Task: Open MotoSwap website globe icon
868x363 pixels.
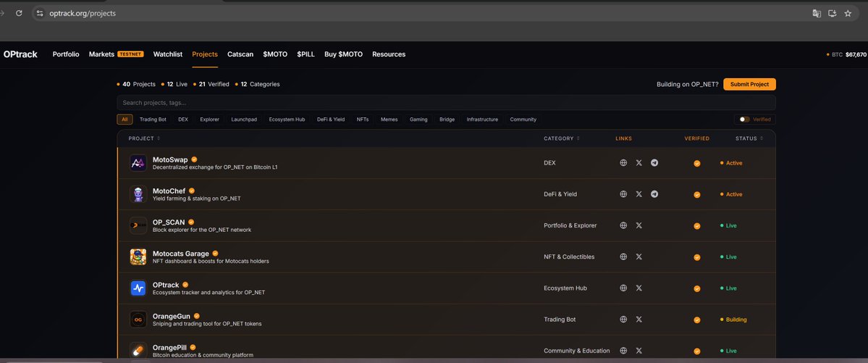Action: (623, 163)
